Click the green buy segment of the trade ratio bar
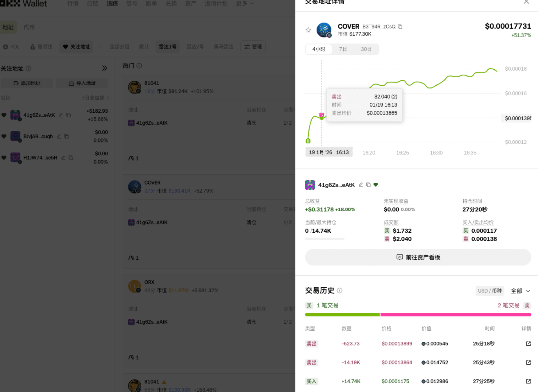The height and width of the screenshot is (392, 538). (342, 315)
